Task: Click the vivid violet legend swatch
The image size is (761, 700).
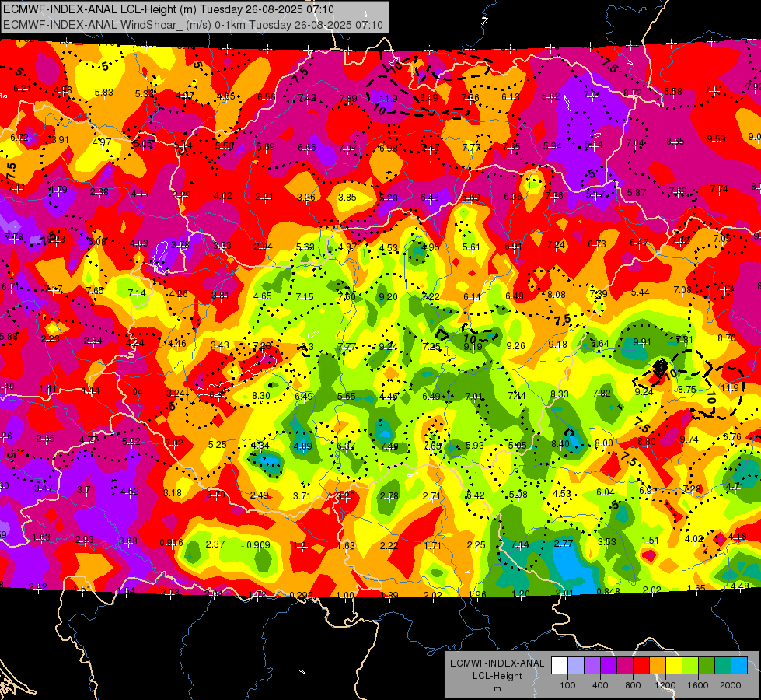Action: (x=609, y=666)
